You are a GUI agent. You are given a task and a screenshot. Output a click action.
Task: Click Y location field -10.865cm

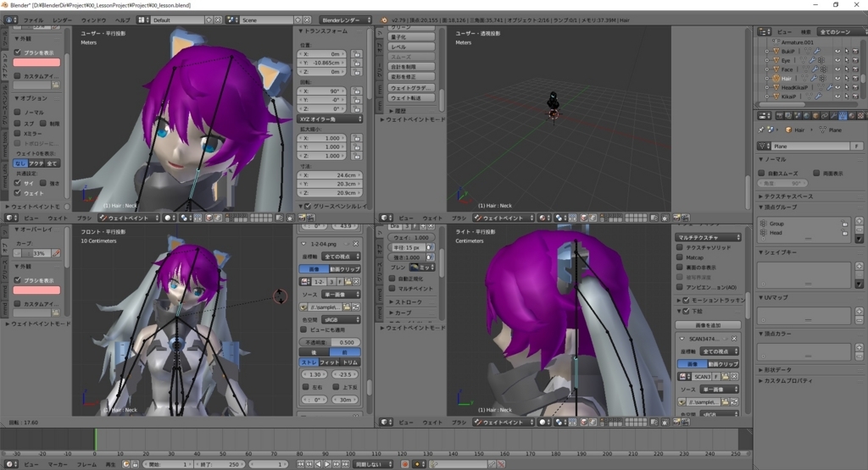(x=321, y=63)
